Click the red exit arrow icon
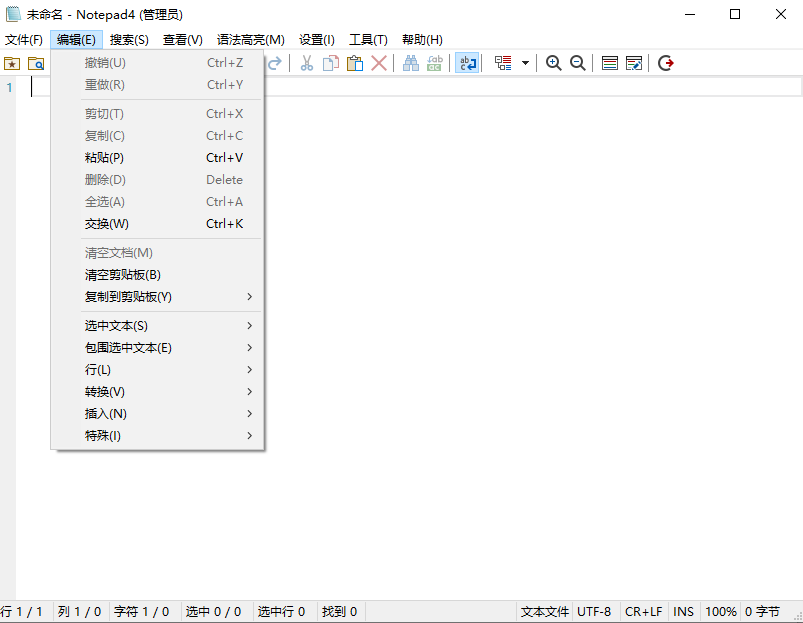803x623 pixels. click(x=666, y=63)
